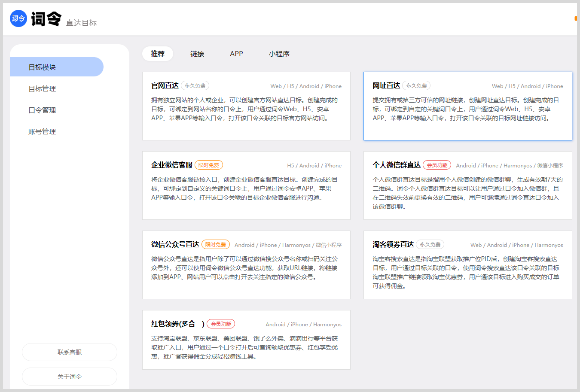Switch to the APP tab
580x392 pixels.
(236, 54)
